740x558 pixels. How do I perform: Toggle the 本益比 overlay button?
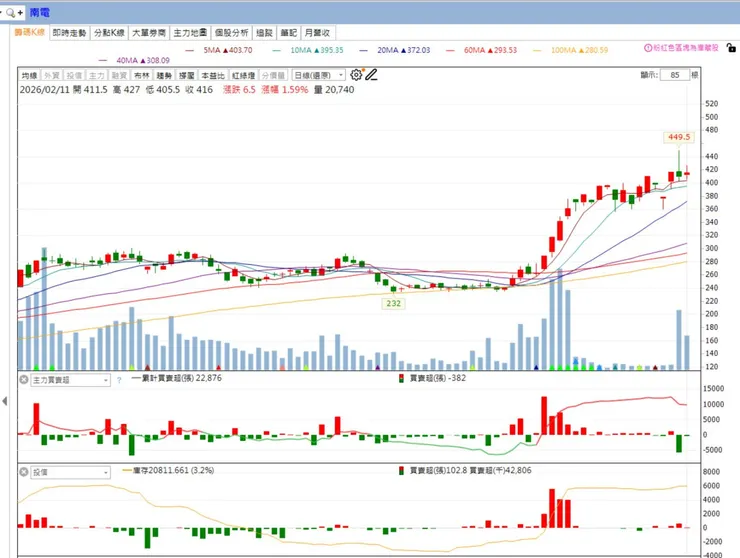213,75
